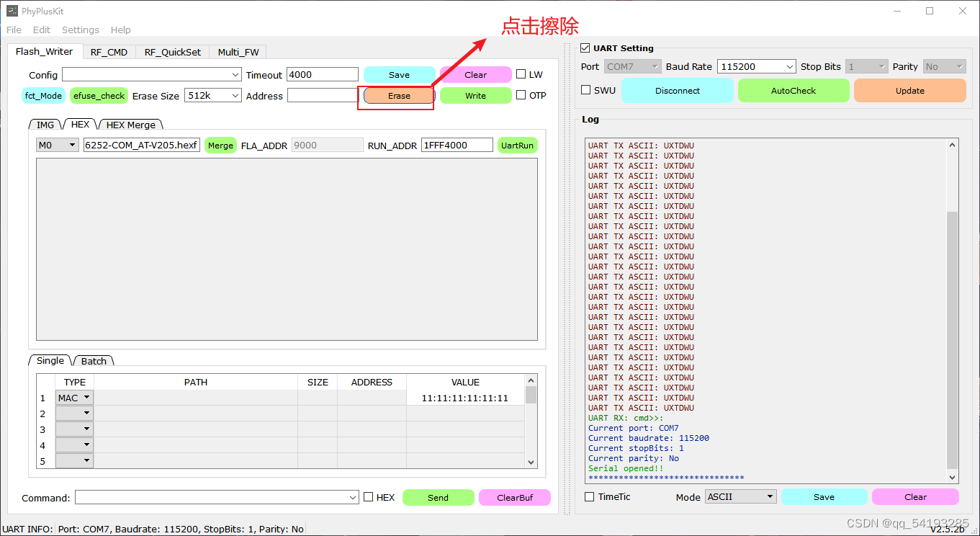Screen dimensions: 980x536
Task: Open the TYPE dropdown in row 3
Action: click(x=75, y=429)
